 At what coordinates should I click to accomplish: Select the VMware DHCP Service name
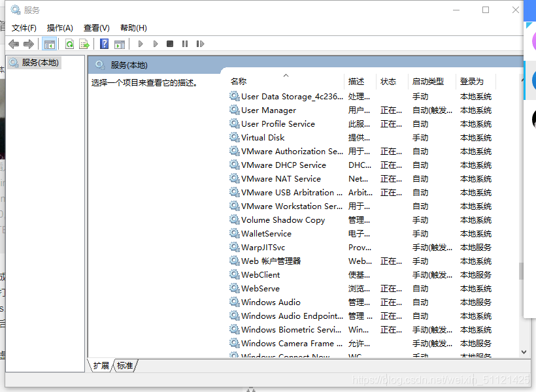click(x=284, y=165)
